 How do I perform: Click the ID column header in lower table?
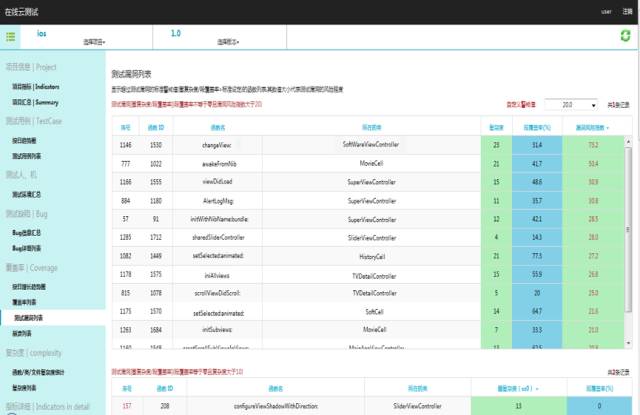pos(165,388)
